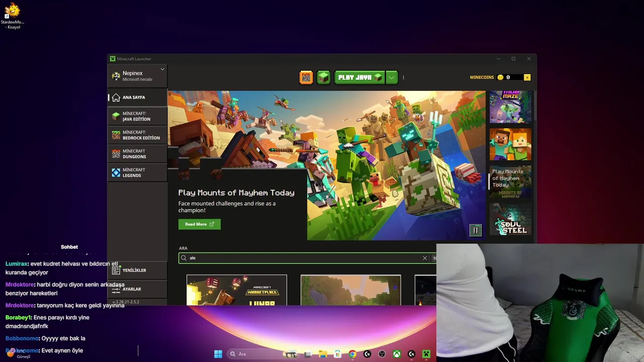Open Minecraft Dungeons tab
The image size is (644, 362).
point(137,154)
